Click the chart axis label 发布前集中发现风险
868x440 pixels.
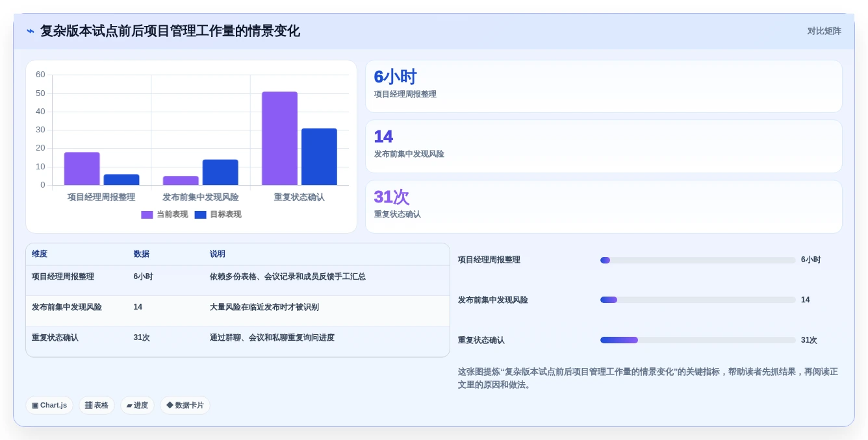point(200,197)
